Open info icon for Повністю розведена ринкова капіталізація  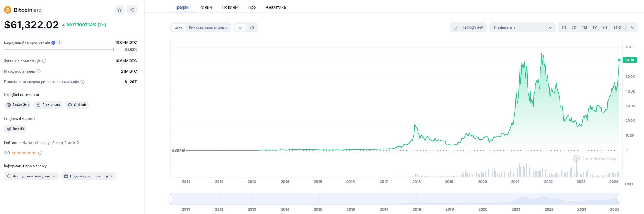pyautogui.click(x=83, y=82)
